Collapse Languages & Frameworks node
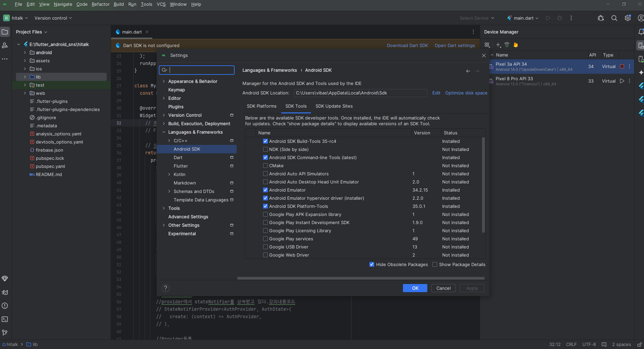The height and width of the screenshot is (349, 644). pos(164,132)
